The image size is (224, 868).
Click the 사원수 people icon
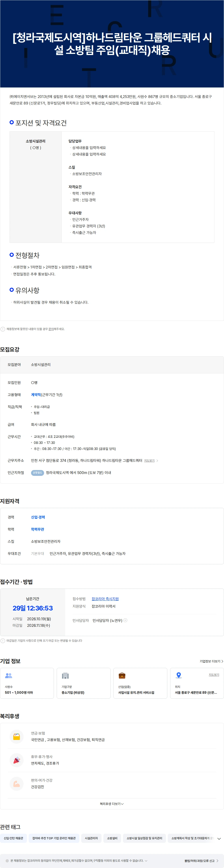pyautogui.click(x=9, y=676)
